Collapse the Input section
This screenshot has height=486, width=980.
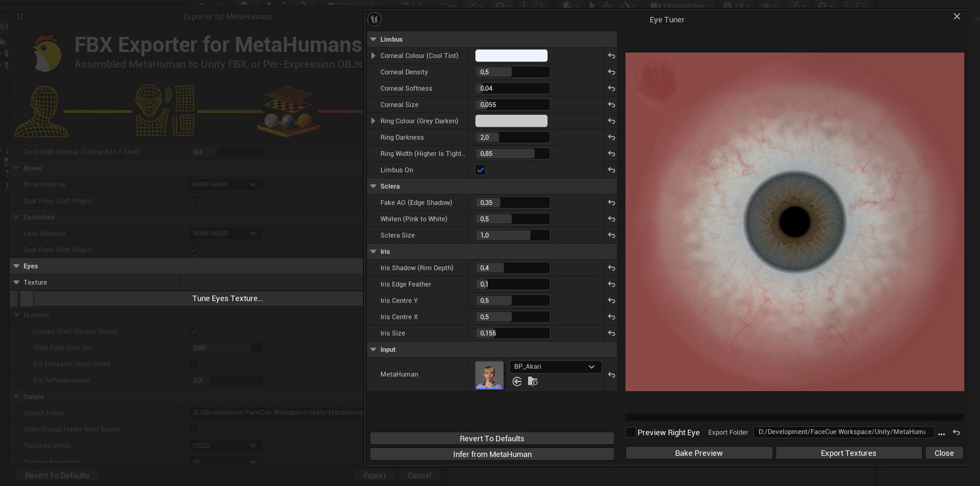click(x=373, y=350)
